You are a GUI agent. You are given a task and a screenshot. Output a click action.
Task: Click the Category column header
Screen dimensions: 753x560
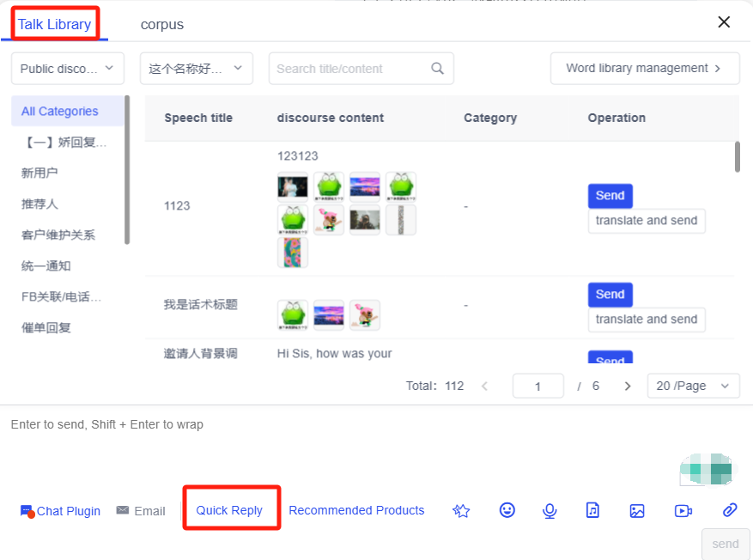pos(490,118)
